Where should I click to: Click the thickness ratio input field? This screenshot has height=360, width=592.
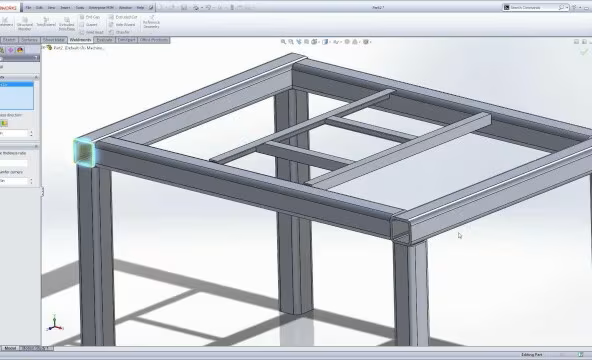click(14, 163)
